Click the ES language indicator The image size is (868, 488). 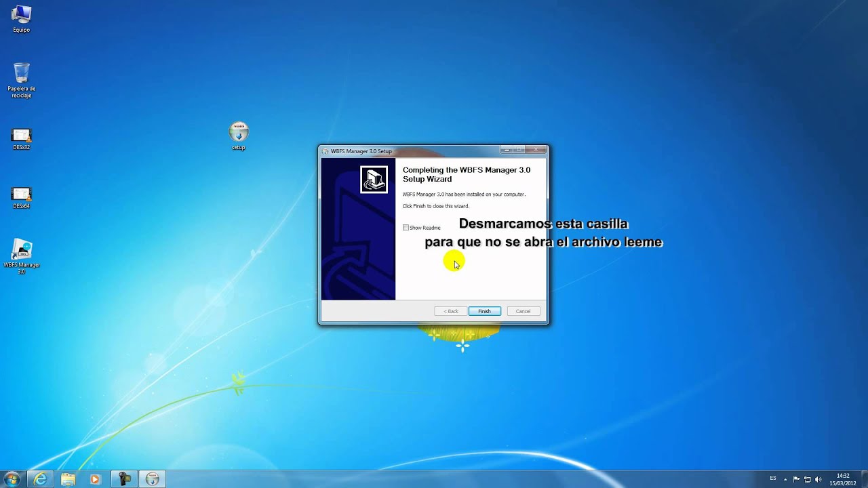coord(773,479)
